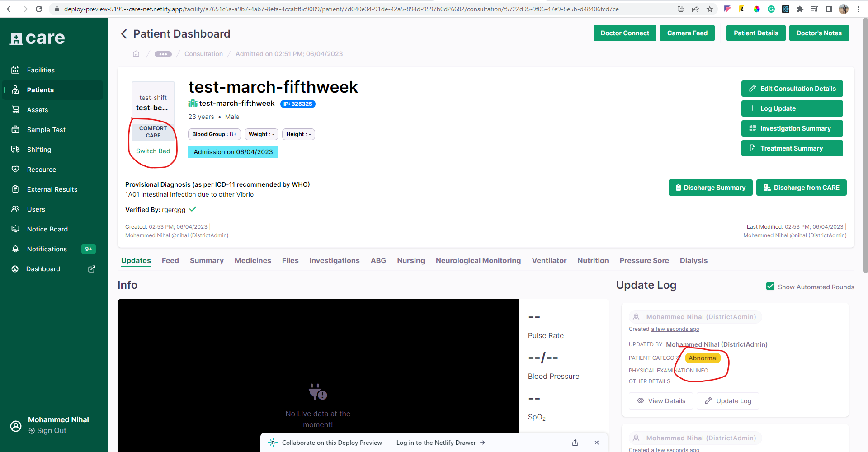Image resolution: width=868 pixels, height=452 pixels.
Task: Expand Log in to the Netlify Drawer
Action: pyautogui.click(x=440, y=443)
